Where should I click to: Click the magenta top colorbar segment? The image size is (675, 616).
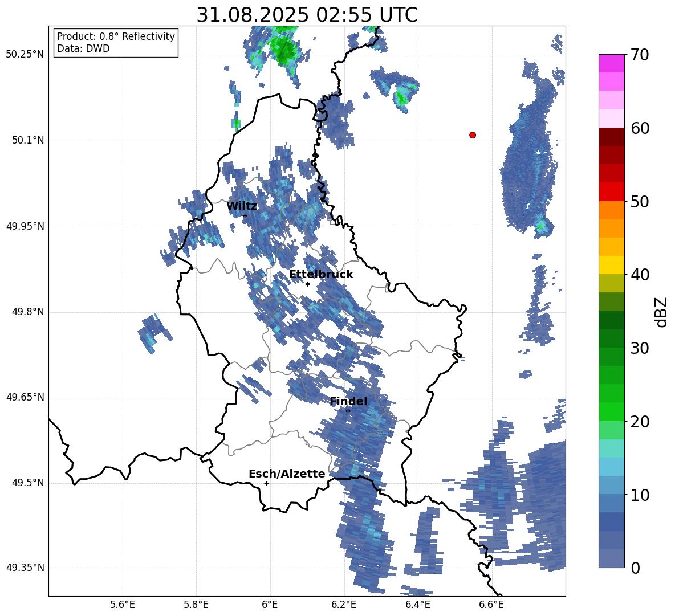point(611,63)
